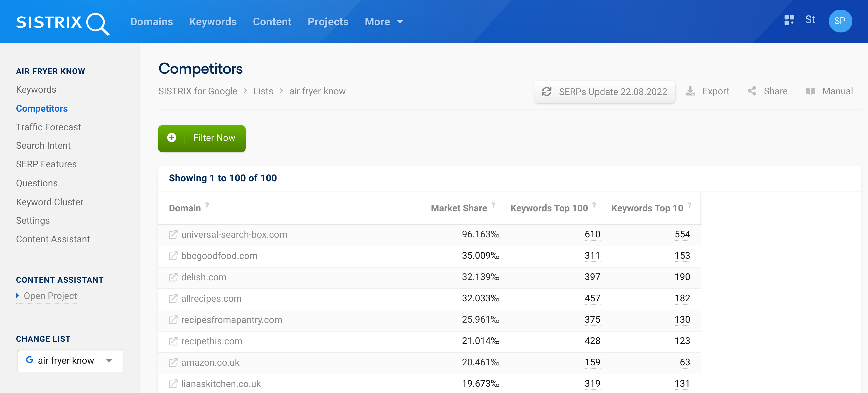
Task: Open external link icon for recipethis.com
Action: point(173,341)
